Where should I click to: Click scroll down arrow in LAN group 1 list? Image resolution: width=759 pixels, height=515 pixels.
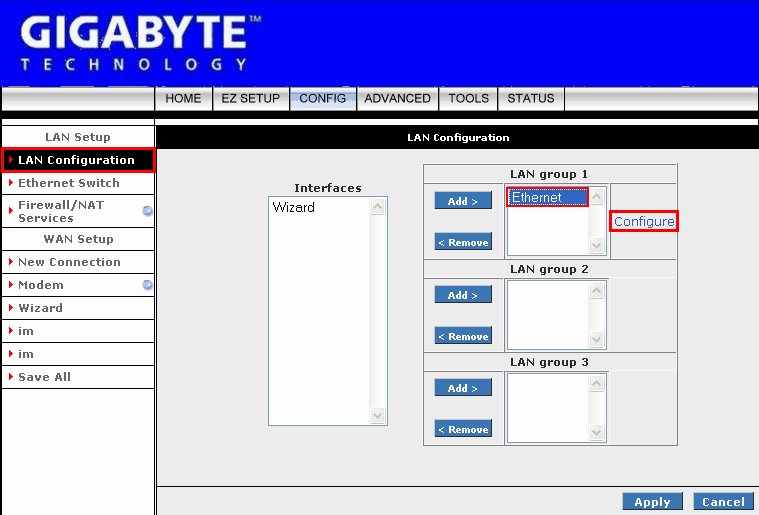coord(597,245)
